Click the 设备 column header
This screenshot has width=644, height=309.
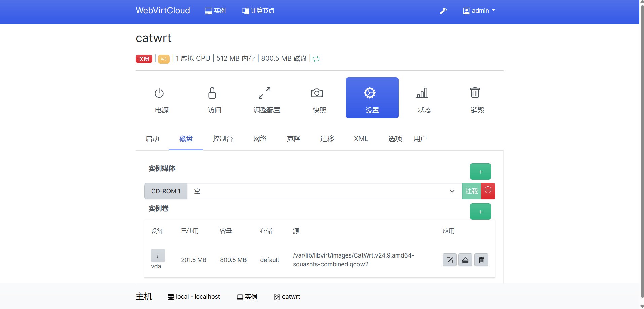click(x=157, y=231)
